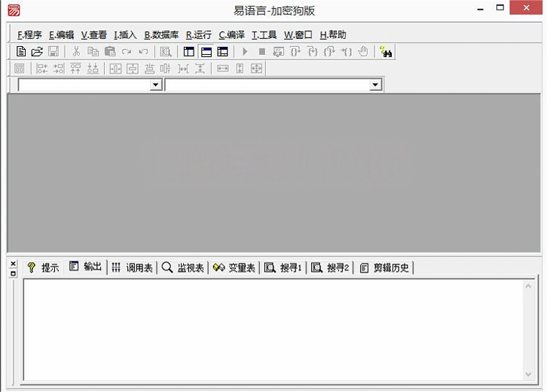Open the R.运行 menu
The image size is (547, 392).
pyautogui.click(x=198, y=35)
